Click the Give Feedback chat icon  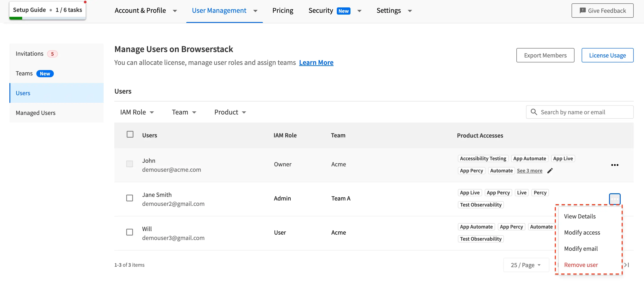point(583,11)
